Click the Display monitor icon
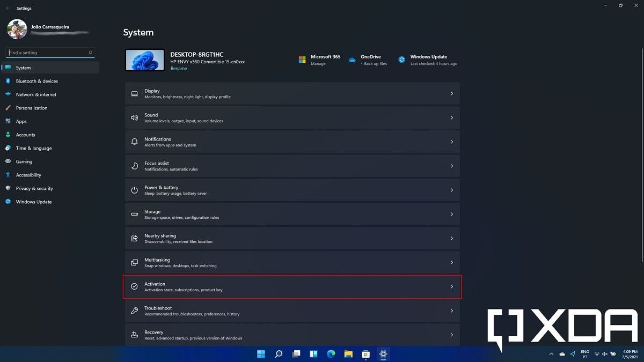Screen dimensions: 644x362 pos(134,94)
